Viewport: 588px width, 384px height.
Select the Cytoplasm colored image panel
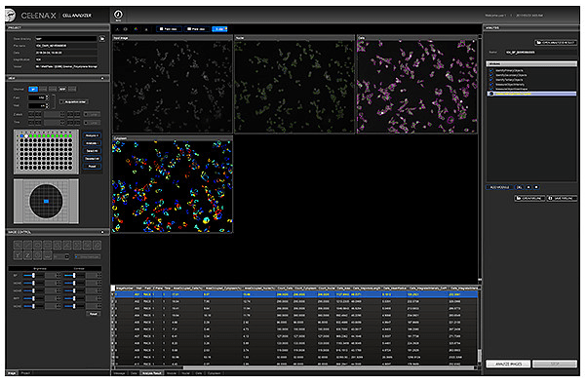[173, 185]
